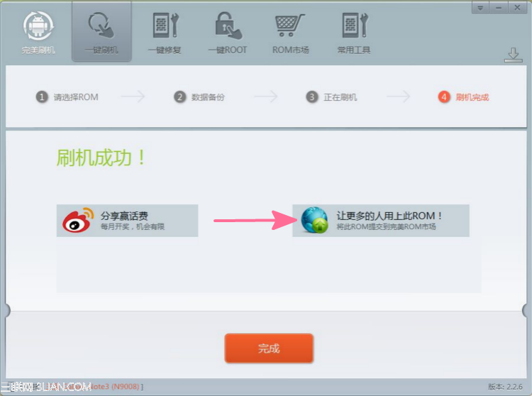Image resolution: width=532 pixels, height=396 pixels.
Task: Open the downloads arrow icon
Action: pyautogui.click(x=514, y=55)
